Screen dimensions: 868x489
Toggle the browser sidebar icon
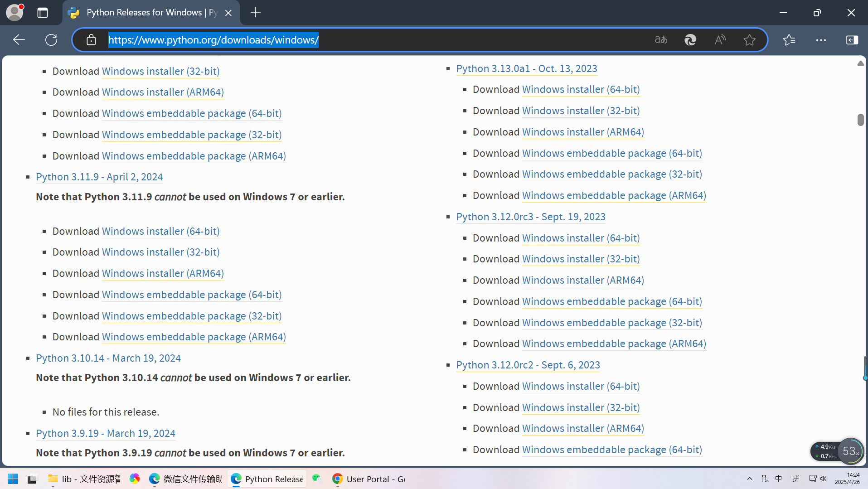point(852,40)
